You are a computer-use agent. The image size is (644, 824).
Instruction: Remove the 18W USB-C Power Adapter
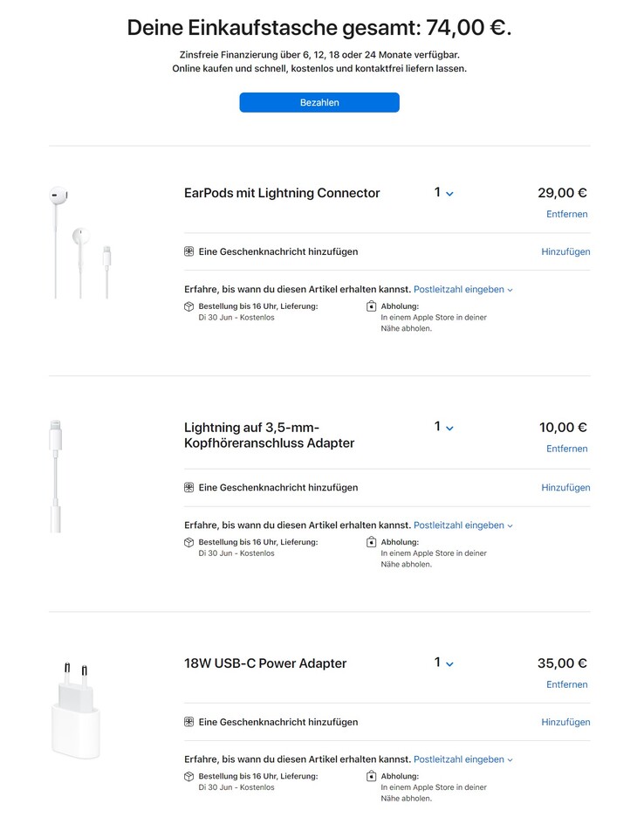pyautogui.click(x=566, y=684)
